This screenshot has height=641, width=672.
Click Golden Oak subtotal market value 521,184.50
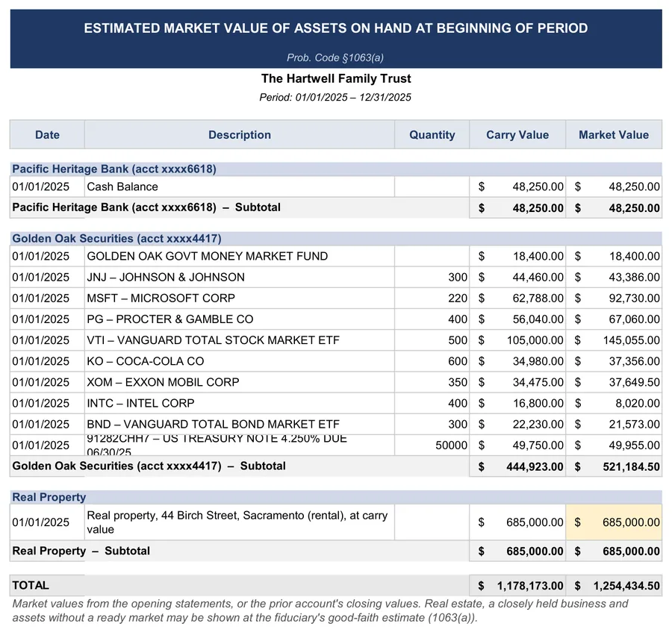coord(614,466)
